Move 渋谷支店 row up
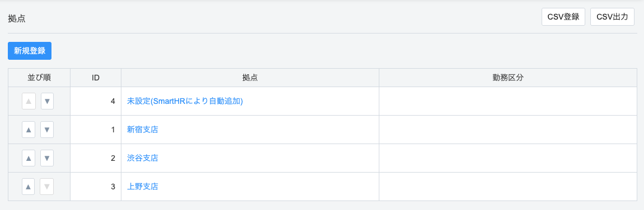 tap(29, 158)
